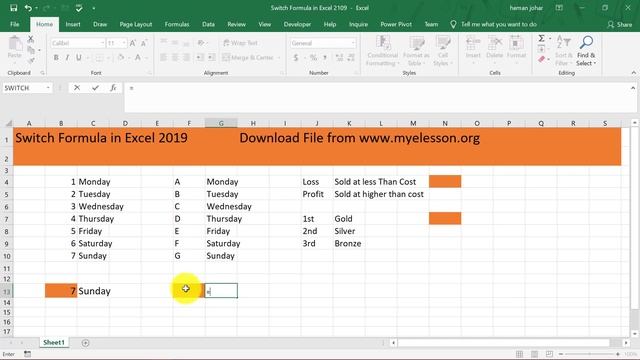Click column G header
Screen dimensions: 640x360
[x=221, y=123]
